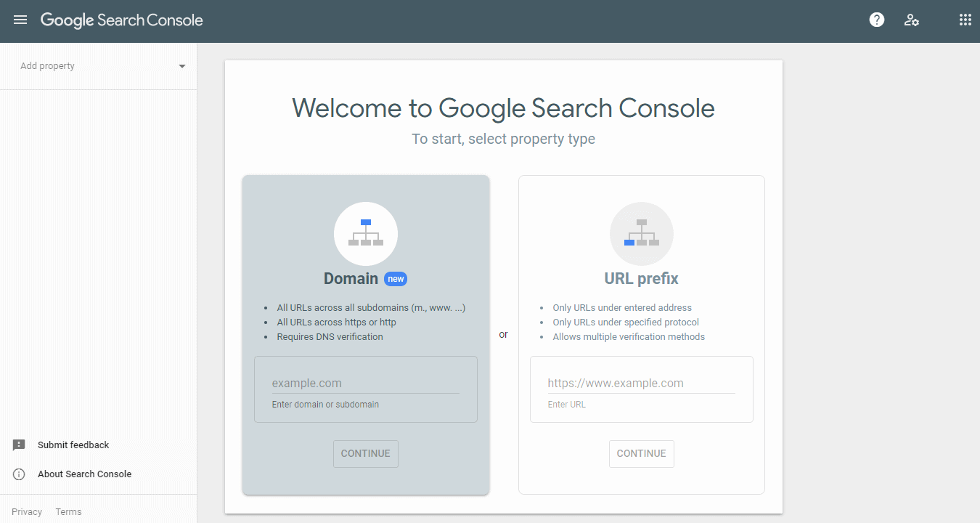Open the Privacy link
Viewport: 980px width, 523px height.
click(x=27, y=512)
